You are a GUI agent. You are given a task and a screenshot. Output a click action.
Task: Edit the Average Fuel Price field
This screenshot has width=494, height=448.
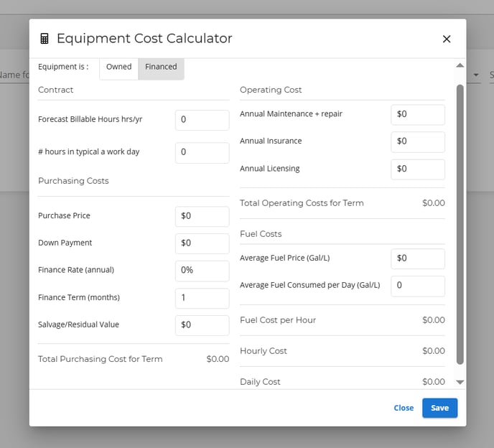pos(418,258)
